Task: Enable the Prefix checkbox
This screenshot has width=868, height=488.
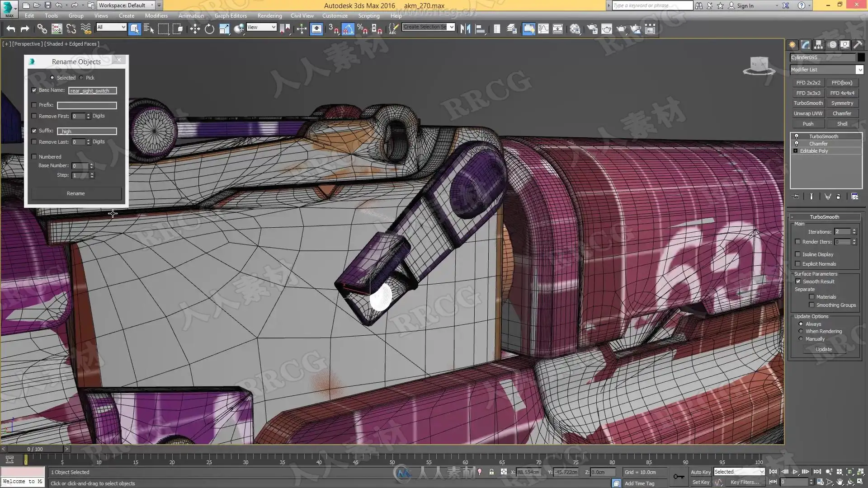Action: coord(34,105)
